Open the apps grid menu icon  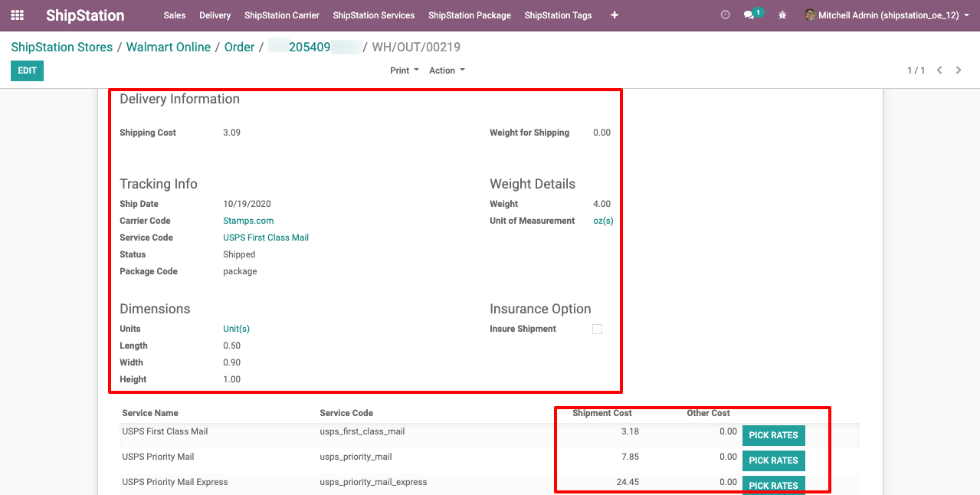coord(17,15)
